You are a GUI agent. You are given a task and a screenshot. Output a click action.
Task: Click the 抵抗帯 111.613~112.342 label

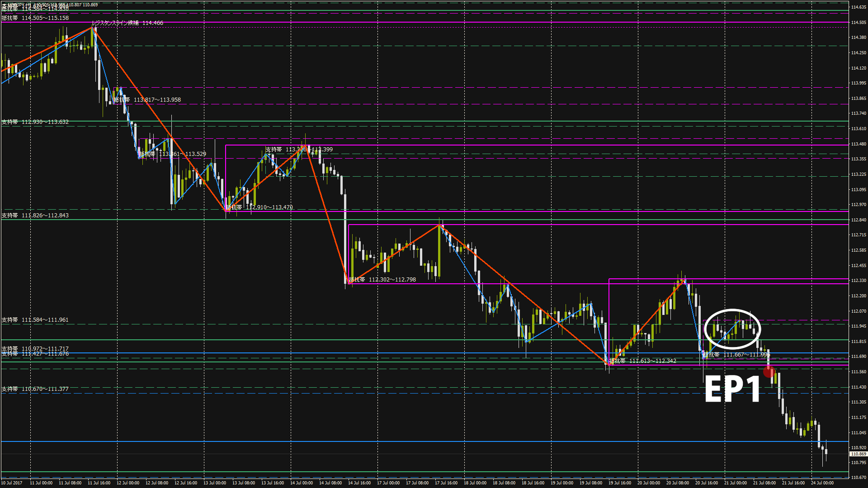point(643,361)
